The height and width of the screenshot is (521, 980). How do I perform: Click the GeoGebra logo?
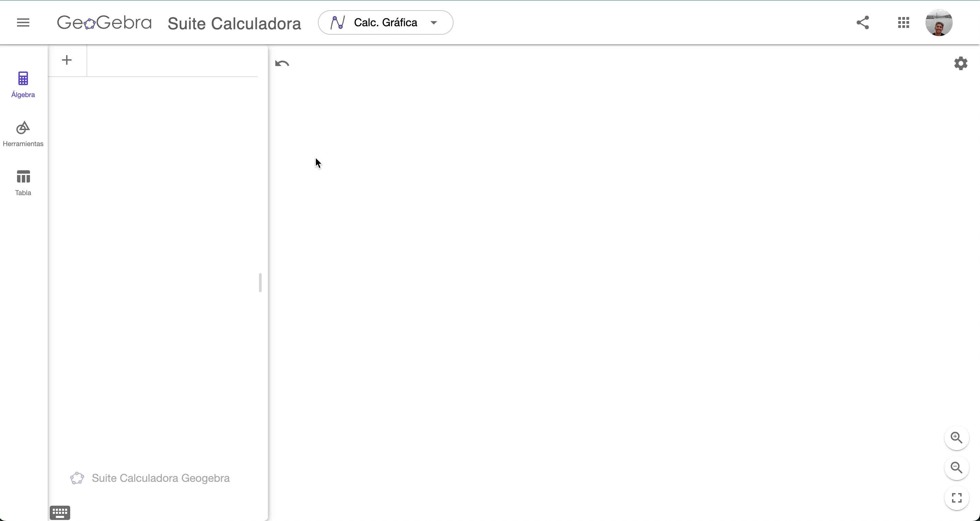pyautogui.click(x=104, y=23)
